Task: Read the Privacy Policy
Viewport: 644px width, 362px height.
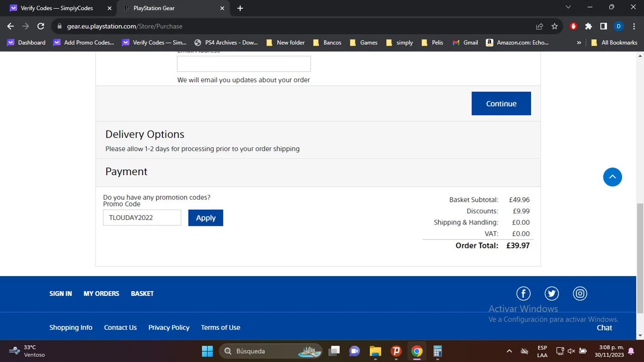Action: [169, 328]
